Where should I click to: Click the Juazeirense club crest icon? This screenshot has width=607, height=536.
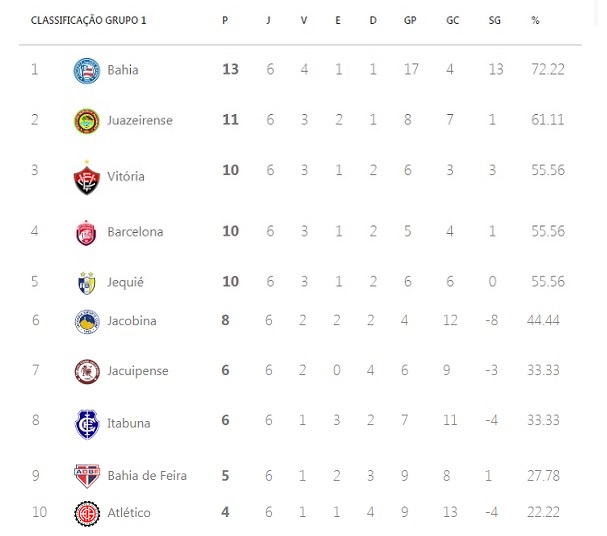(x=87, y=121)
